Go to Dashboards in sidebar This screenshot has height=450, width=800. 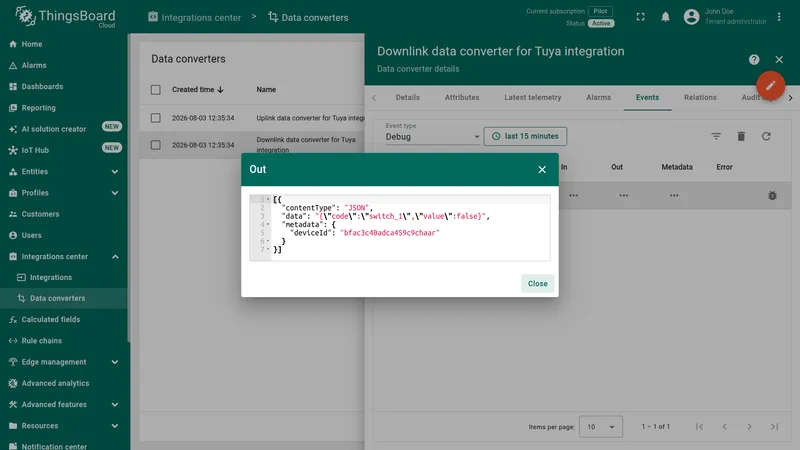[64, 87]
